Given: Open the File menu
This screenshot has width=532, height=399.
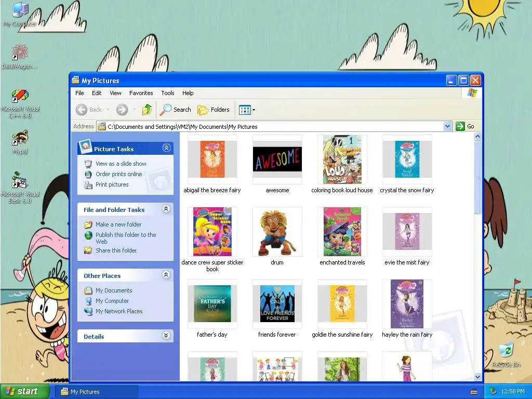Looking at the screenshot, I should pos(79,93).
